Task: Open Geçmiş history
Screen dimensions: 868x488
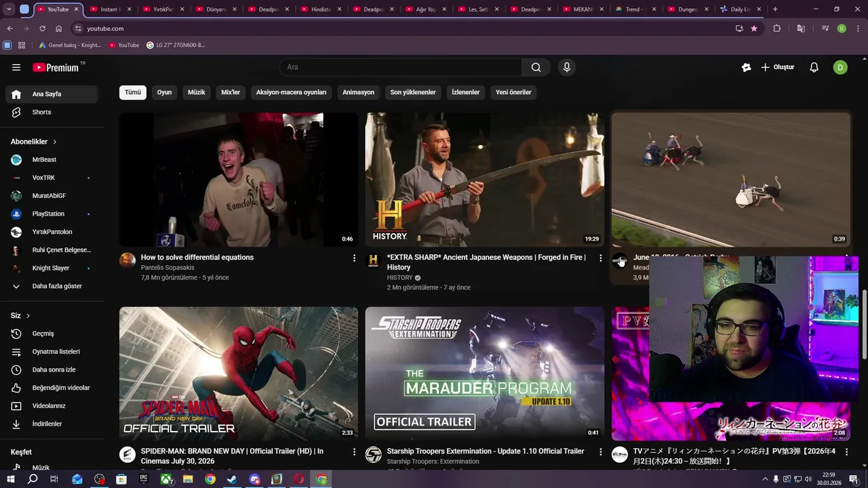Action: click(52, 333)
